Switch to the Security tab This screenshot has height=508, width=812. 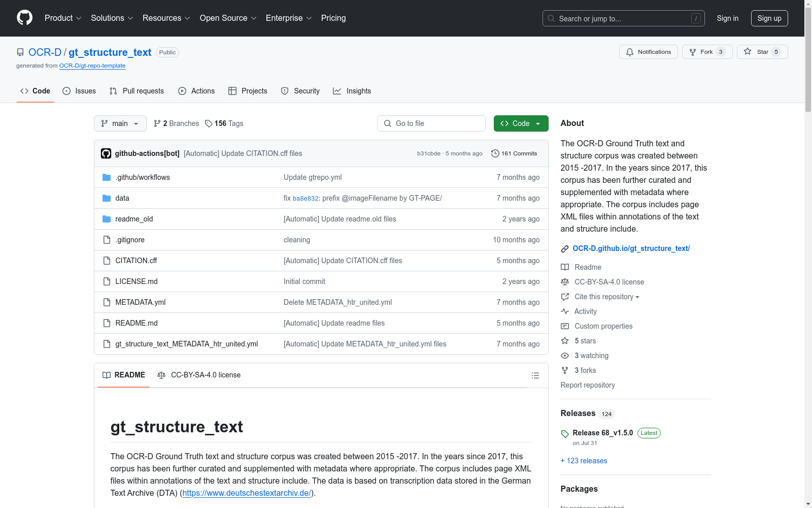click(x=300, y=91)
